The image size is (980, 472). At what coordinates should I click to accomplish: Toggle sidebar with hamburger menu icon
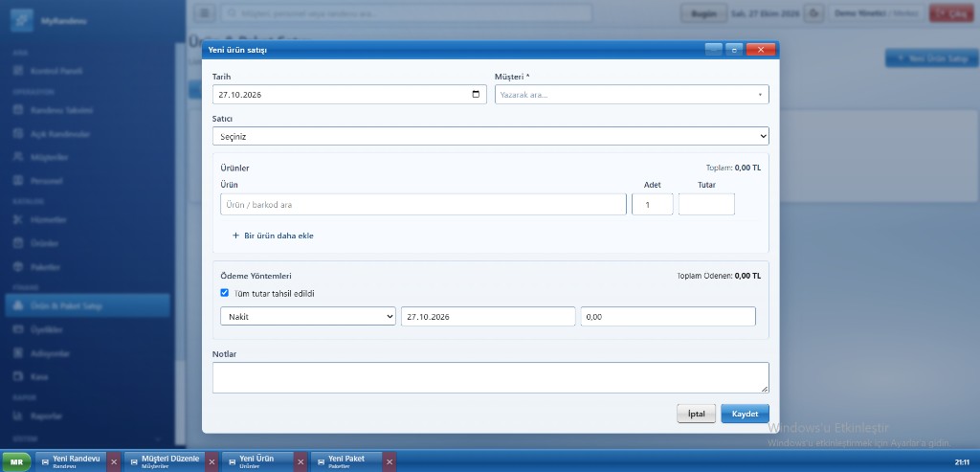205,13
